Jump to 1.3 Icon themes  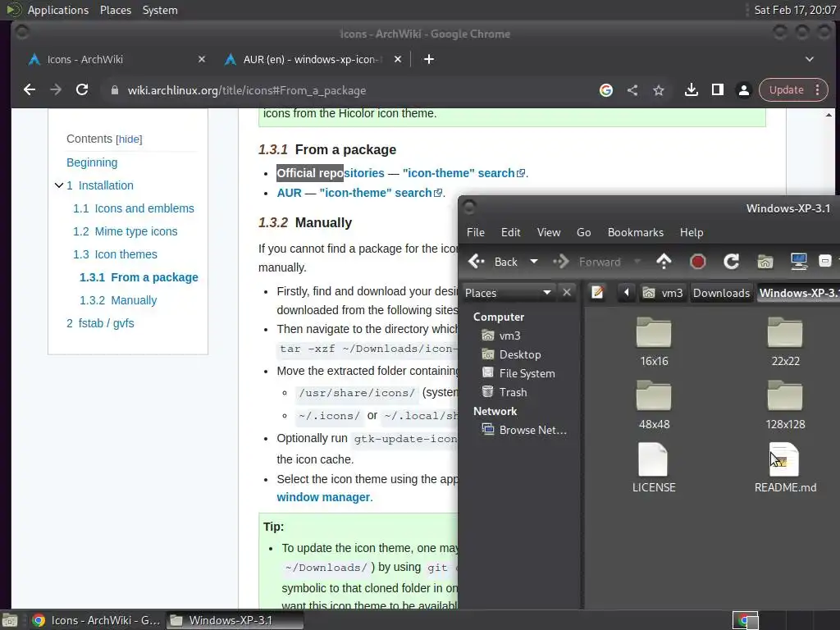[115, 254]
